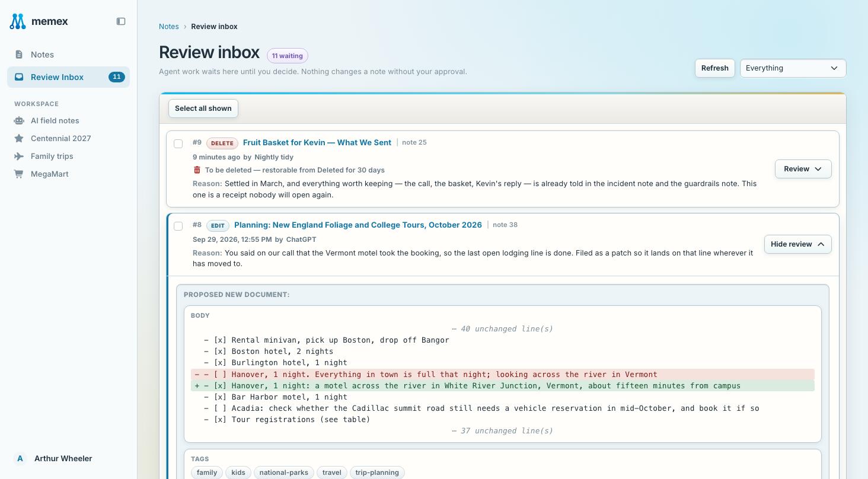Viewport: 868px width, 479px height.
Task: Click the national-parks tag chip
Action: [x=284, y=472]
